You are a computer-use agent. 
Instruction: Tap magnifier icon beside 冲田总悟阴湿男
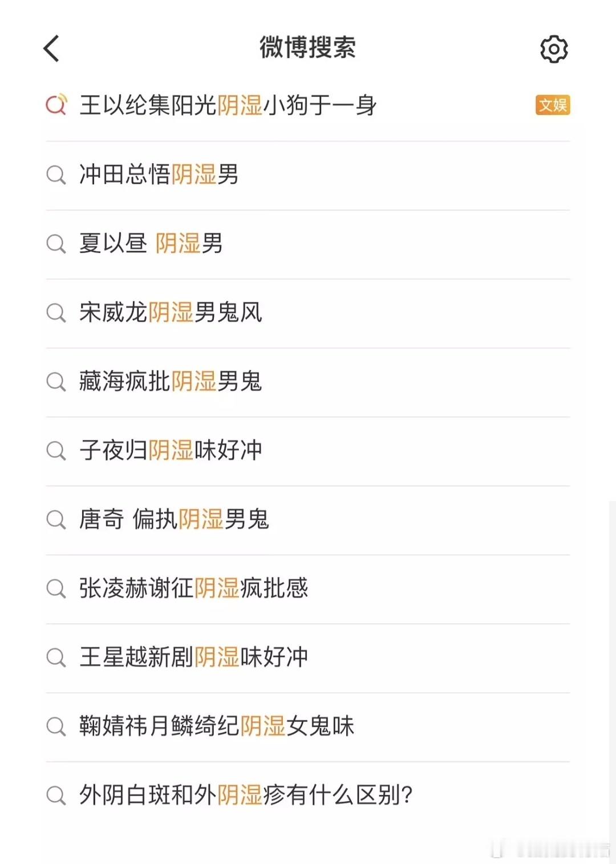(x=56, y=175)
